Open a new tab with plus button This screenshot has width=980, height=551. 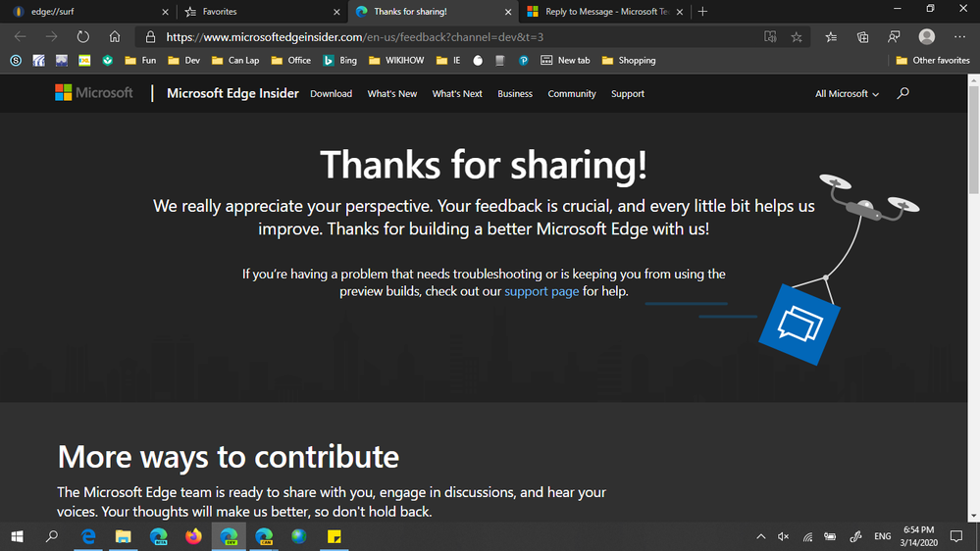pos(702,11)
